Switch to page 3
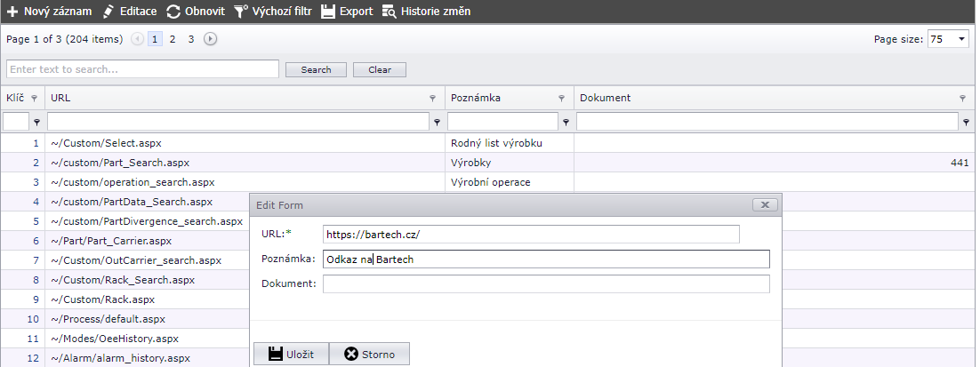The image size is (980, 367). [190, 39]
